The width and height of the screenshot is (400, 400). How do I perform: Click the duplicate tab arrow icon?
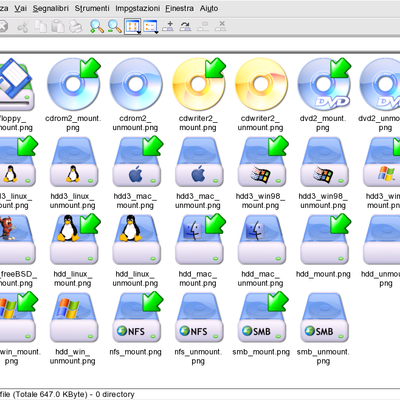tap(185, 26)
